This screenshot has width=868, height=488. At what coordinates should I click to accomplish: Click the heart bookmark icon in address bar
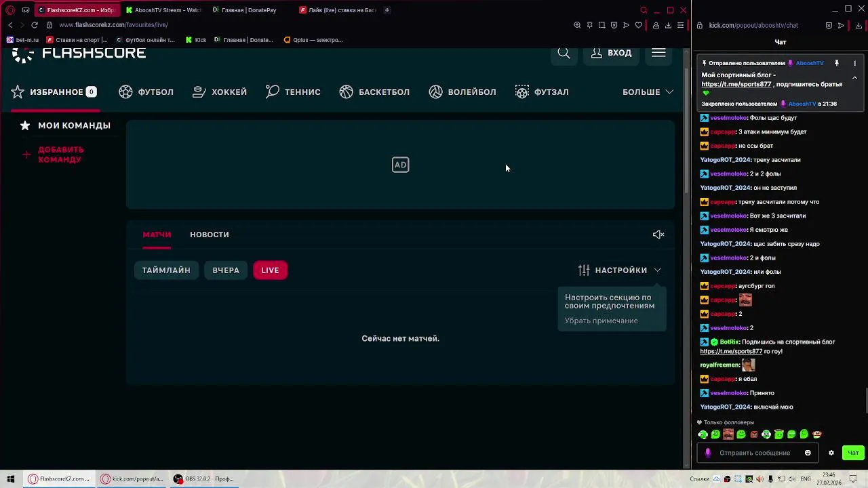(x=638, y=25)
